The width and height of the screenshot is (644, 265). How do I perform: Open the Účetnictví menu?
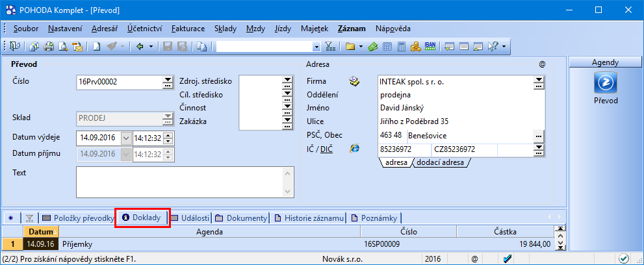(x=144, y=29)
